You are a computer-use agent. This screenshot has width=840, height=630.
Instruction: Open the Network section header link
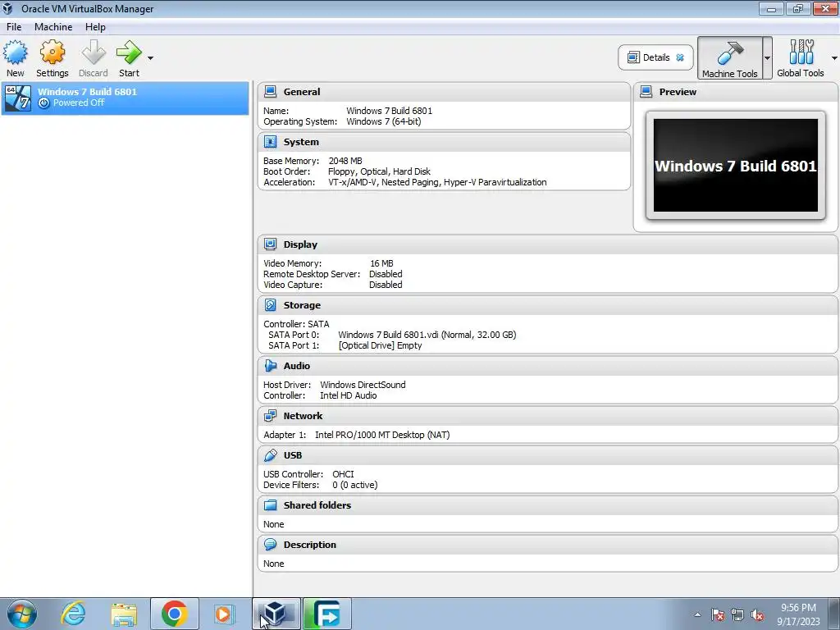(304, 416)
